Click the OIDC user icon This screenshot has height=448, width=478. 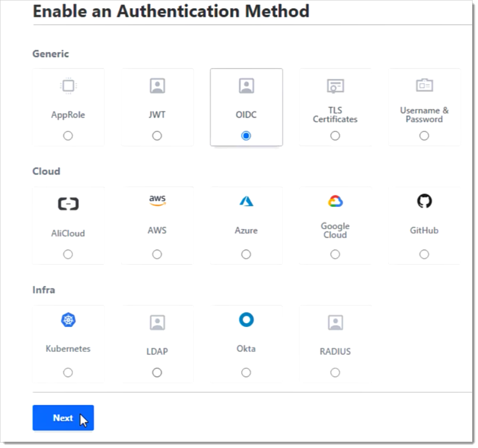coord(246,86)
